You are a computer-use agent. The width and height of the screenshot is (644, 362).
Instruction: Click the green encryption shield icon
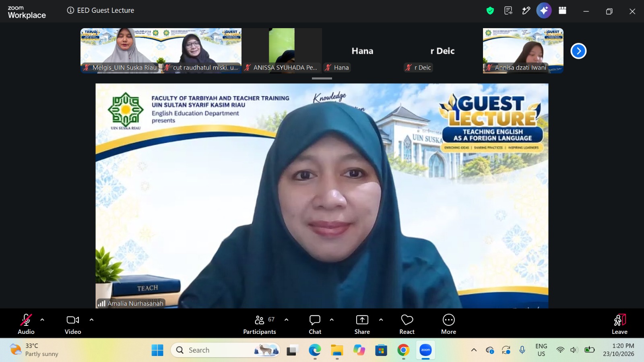(x=490, y=11)
